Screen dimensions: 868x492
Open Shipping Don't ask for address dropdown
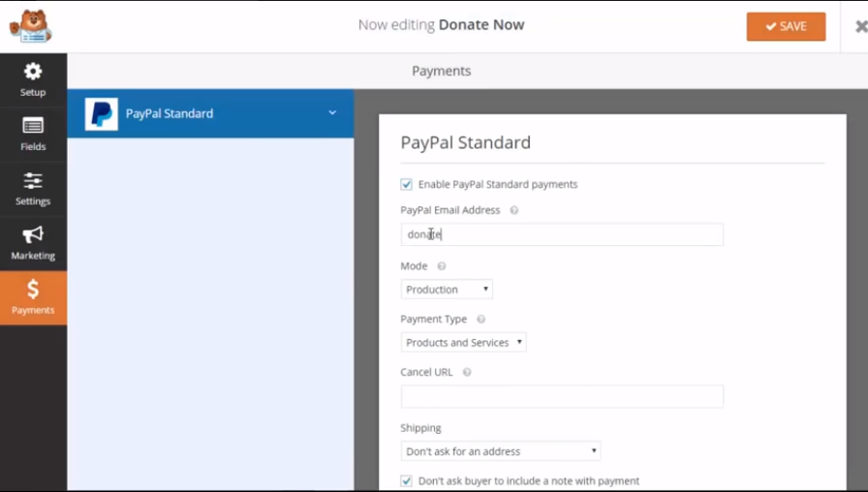[501, 451]
